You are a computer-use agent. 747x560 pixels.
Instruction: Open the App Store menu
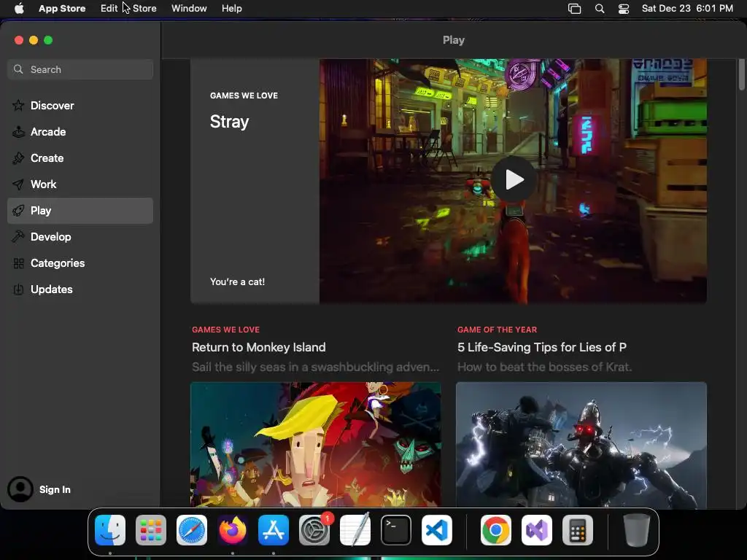pos(62,8)
